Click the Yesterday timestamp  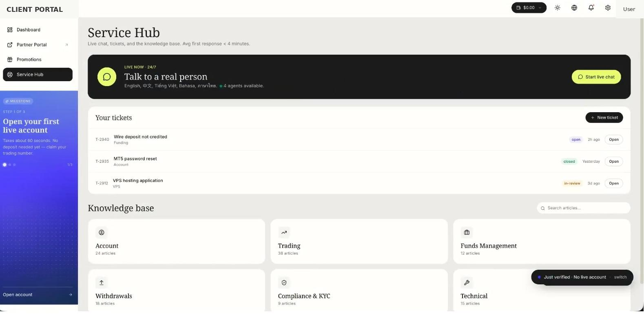591,162
